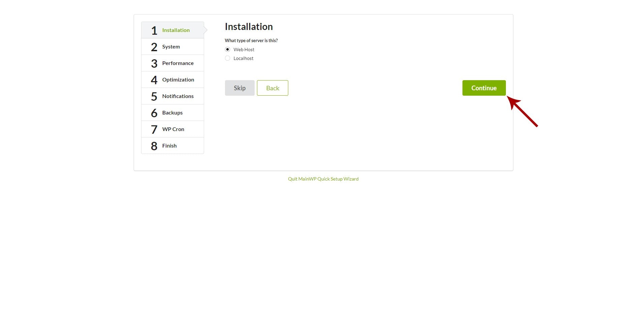Select the Notifications step
Viewport: 644px width, 319px height.
click(x=178, y=96)
